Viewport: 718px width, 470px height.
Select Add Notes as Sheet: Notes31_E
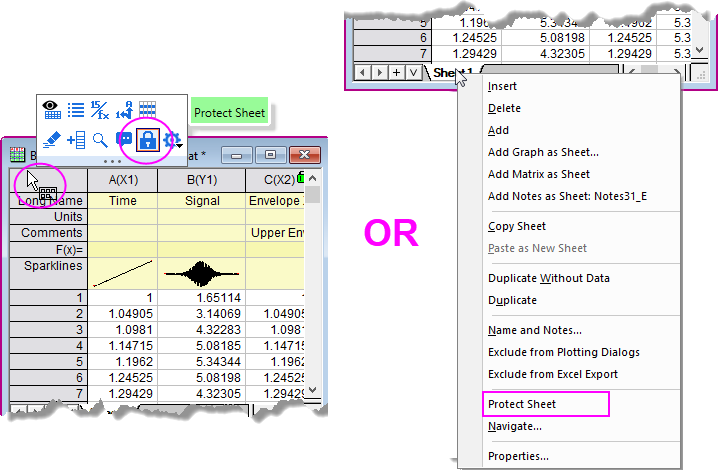point(567,196)
